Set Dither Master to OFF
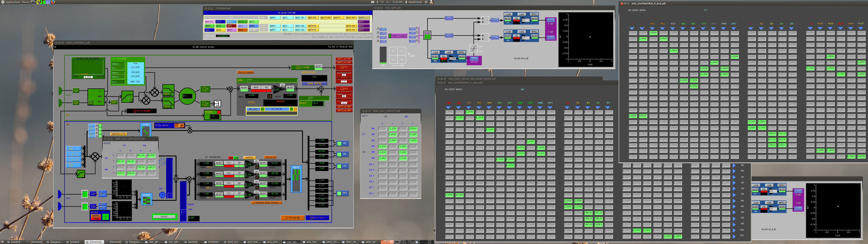 176,125
